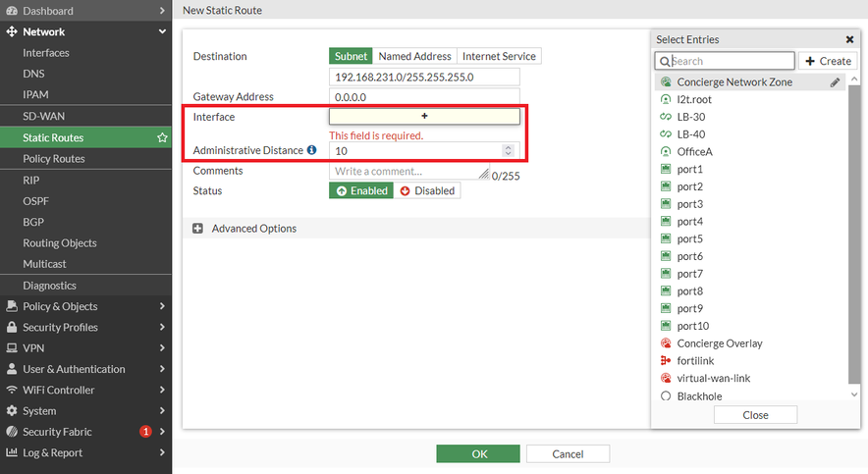The height and width of the screenshot is (474, 868).
Task: Click the Concierge Network Zone zone icon
Action: point(666,81)
